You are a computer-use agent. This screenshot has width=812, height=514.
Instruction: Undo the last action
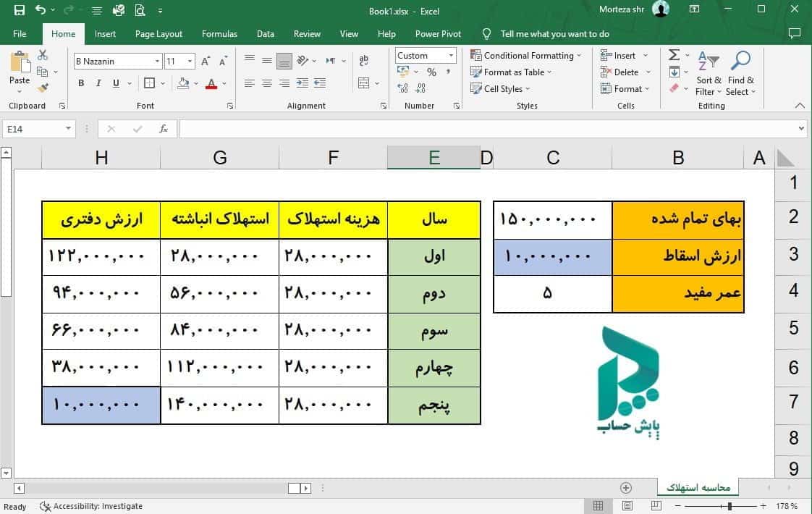[x=41, y=10]
